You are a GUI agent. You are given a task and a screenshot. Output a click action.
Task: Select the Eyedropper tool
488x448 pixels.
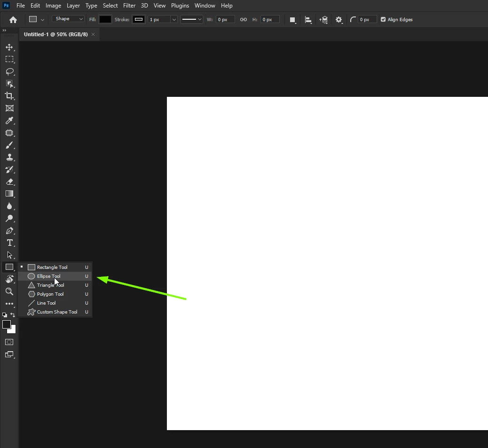9,120
